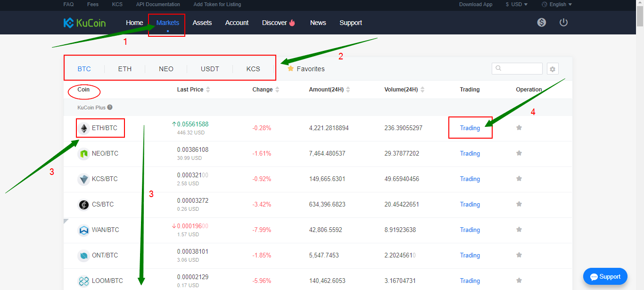Open the KCS link in top bar

[117, 4]
